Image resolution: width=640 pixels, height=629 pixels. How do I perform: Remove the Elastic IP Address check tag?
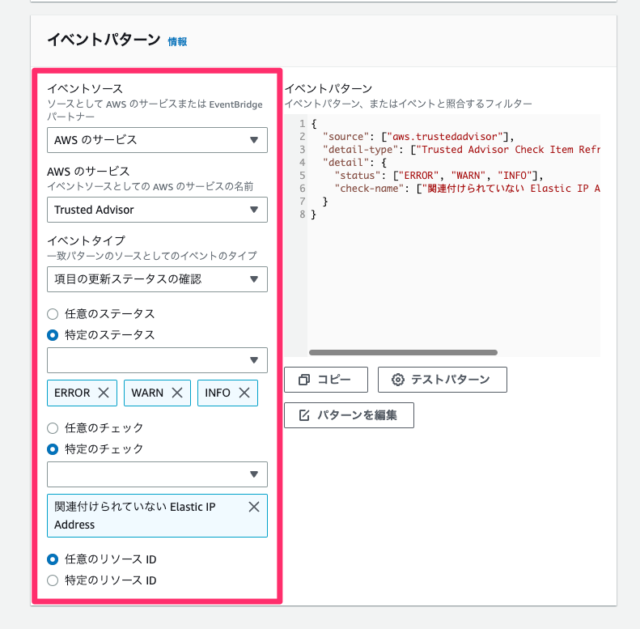(x=254, y=507)
